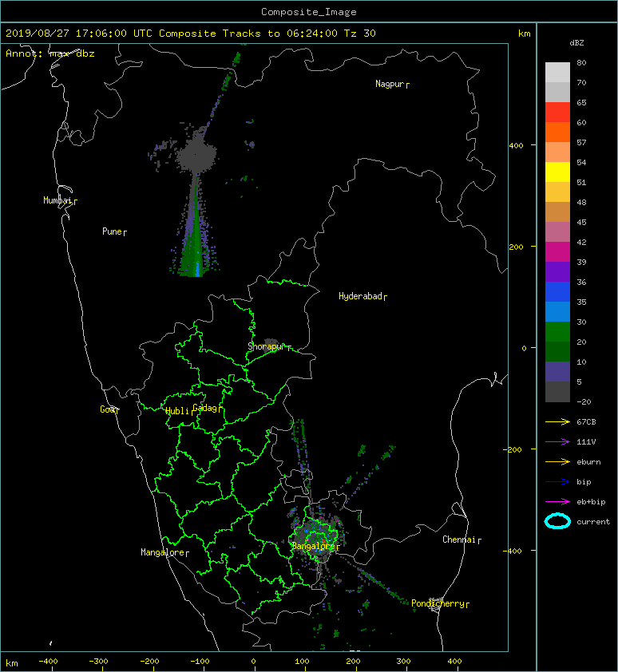Click the eb+bip legend text
618x672 pixels.
click(x=591, y=502)
